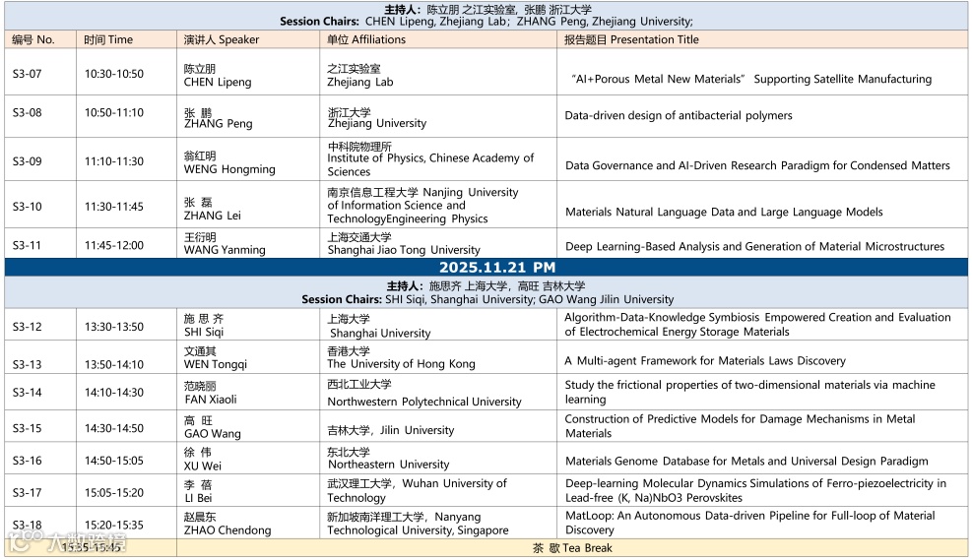972x560 pixels.
Task: Select '吉林大学, Jilin University' affiliation cell
Action: (391, 430)
